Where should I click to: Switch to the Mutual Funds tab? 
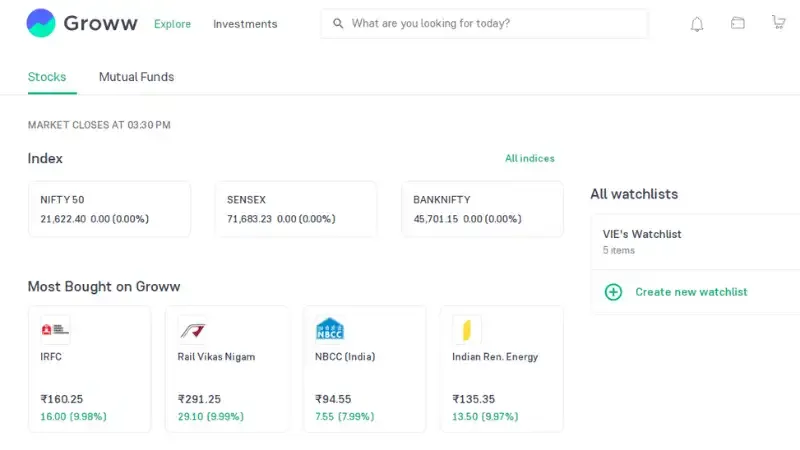coord(136,77)
